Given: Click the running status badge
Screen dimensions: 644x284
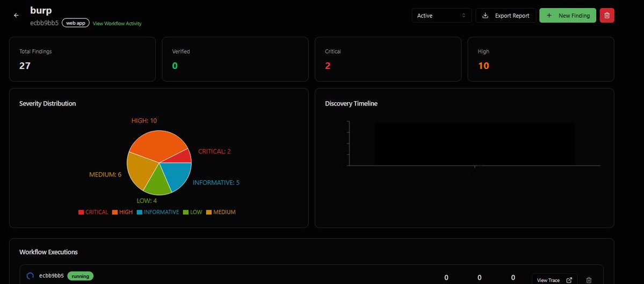Looking at the screenshot, I should point(80,276).
